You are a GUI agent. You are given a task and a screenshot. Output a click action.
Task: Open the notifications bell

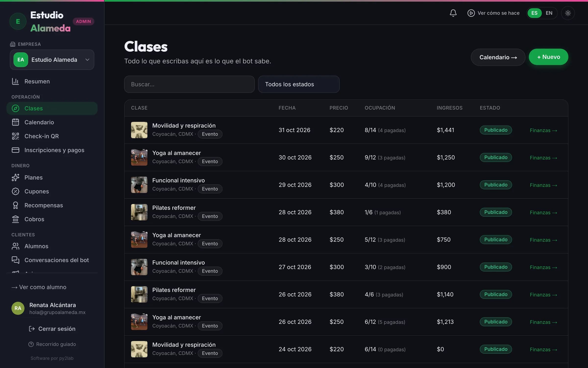pos(453,13)
